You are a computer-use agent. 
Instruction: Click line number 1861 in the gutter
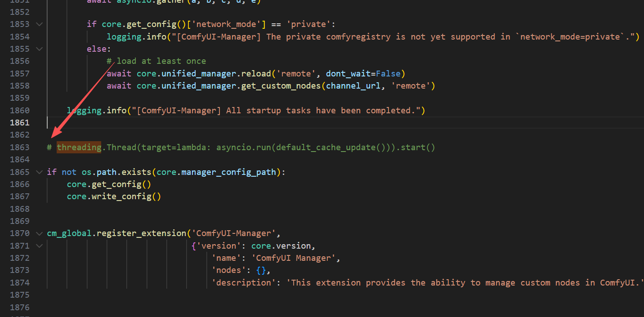pos(19,123)
